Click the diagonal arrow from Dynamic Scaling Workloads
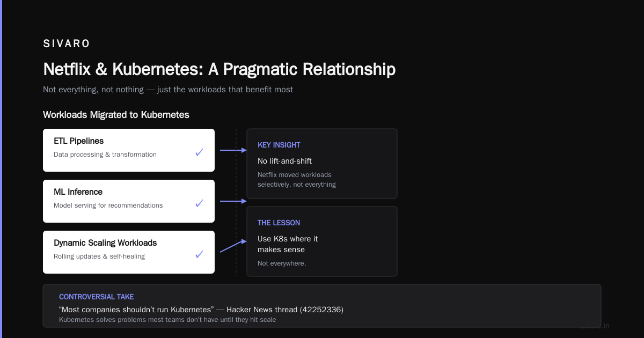This screenshot has height=338, width=644. [x=233, y=245]
